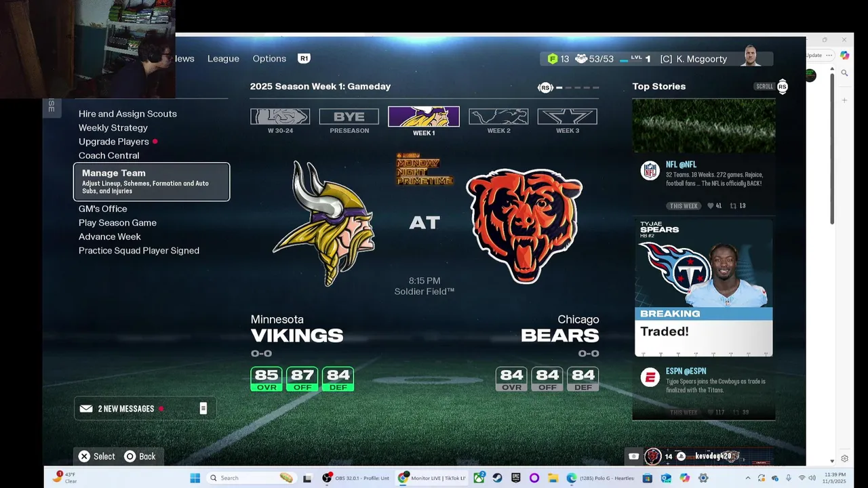This screenshot has width=868, height=488.
Task: Open the Windows Start menu
Action: click(x=195, y=478)
